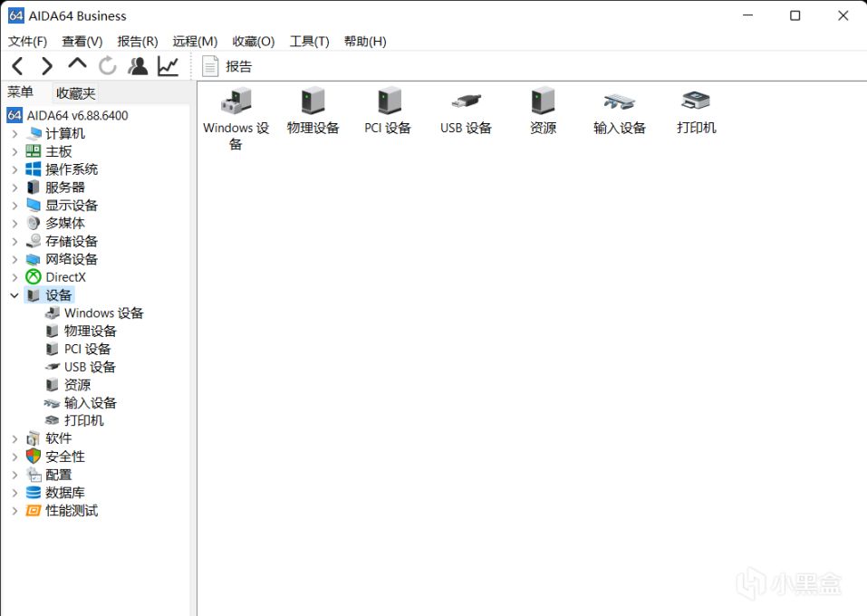Expand the 服务器 tree node
This screenshot has width=867, height=616.
click(14, 188)
